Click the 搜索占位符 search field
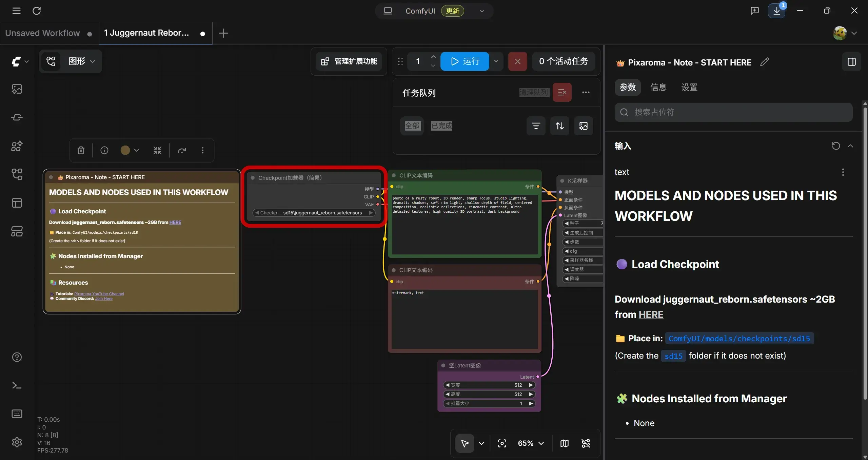868x460 pixels. tap(733, 112)
